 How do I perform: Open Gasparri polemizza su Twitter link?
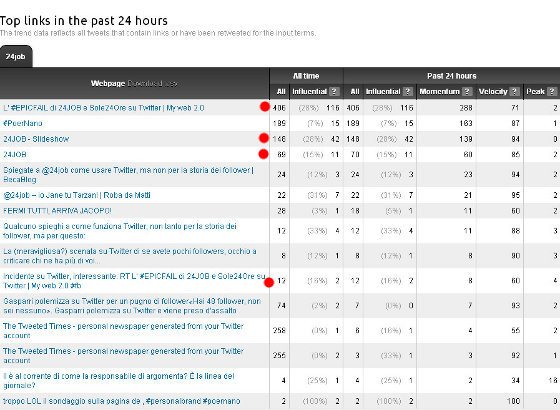pyautogui.click(x=132, y=306)
